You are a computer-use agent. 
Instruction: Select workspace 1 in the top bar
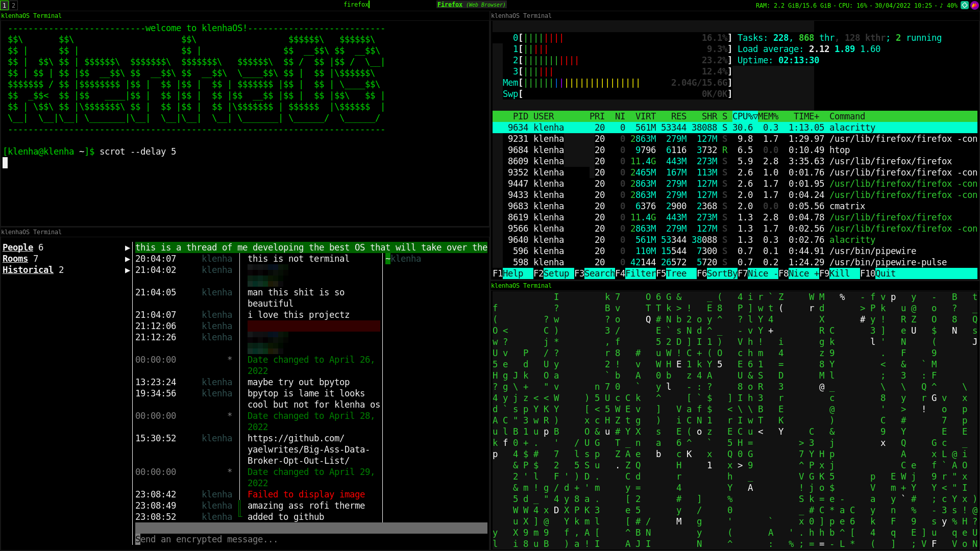[x=4, y=5]
